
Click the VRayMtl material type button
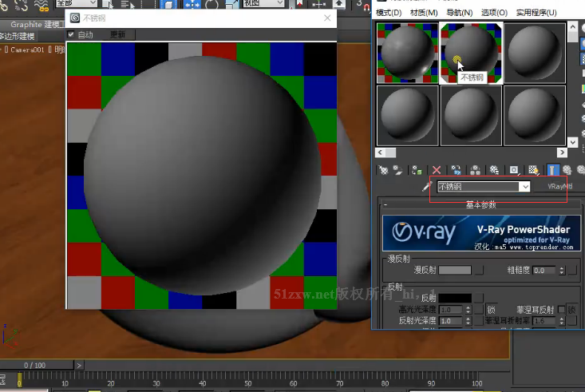point(559,186)
